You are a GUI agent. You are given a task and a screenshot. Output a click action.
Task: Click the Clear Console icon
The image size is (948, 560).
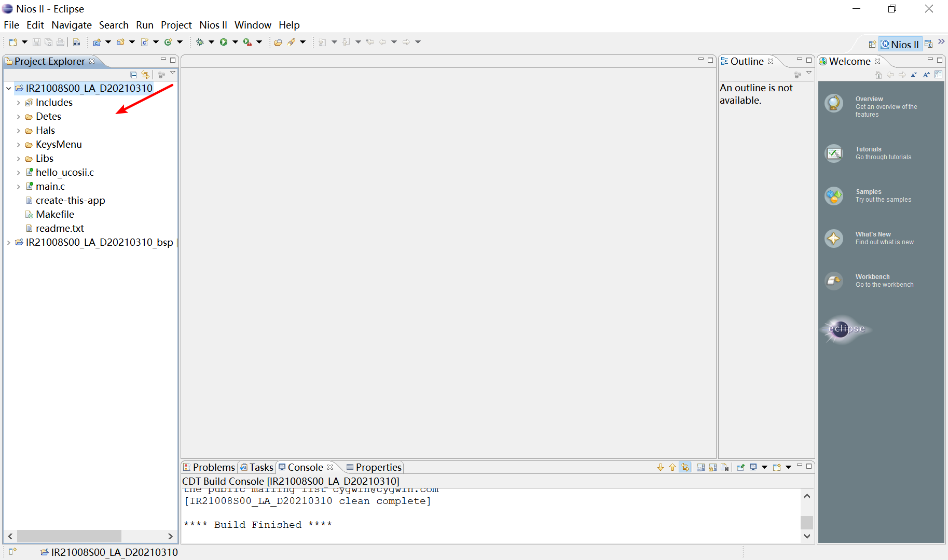pyautogui.click(x=725, y=467)
